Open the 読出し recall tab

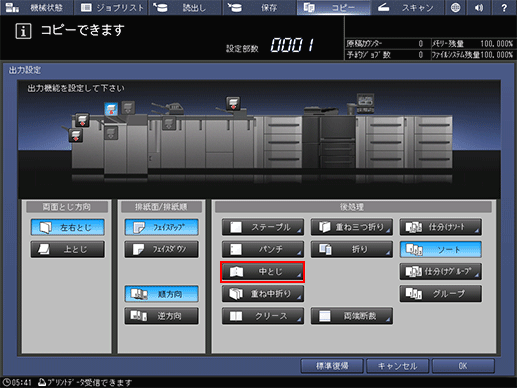(x=185, y=7)
